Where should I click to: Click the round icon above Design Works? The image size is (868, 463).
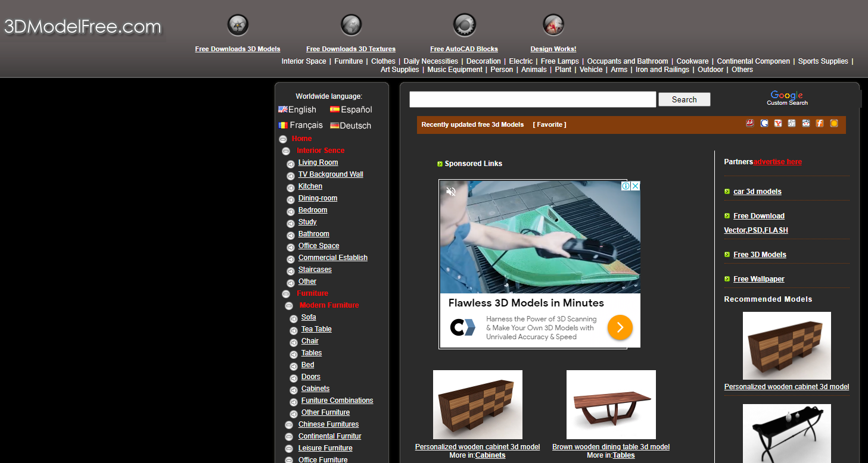(x=553, y=25)
